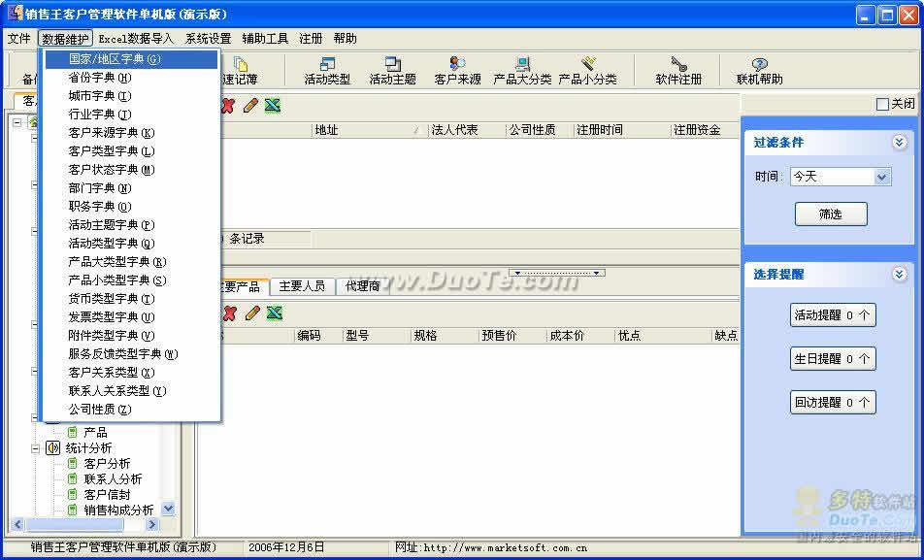Click the 生日提醒 button
This screenshot has height=560, width=924.
click(833, 359)
